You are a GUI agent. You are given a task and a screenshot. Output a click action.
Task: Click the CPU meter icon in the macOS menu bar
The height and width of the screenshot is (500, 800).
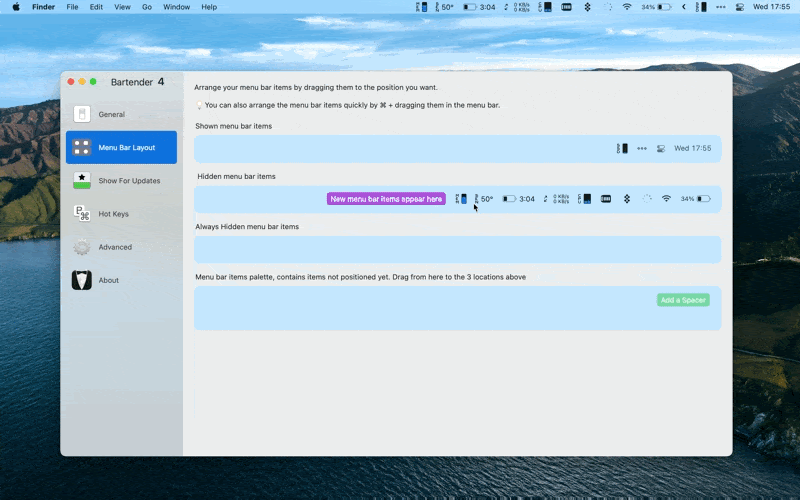[x=545, y=7]
